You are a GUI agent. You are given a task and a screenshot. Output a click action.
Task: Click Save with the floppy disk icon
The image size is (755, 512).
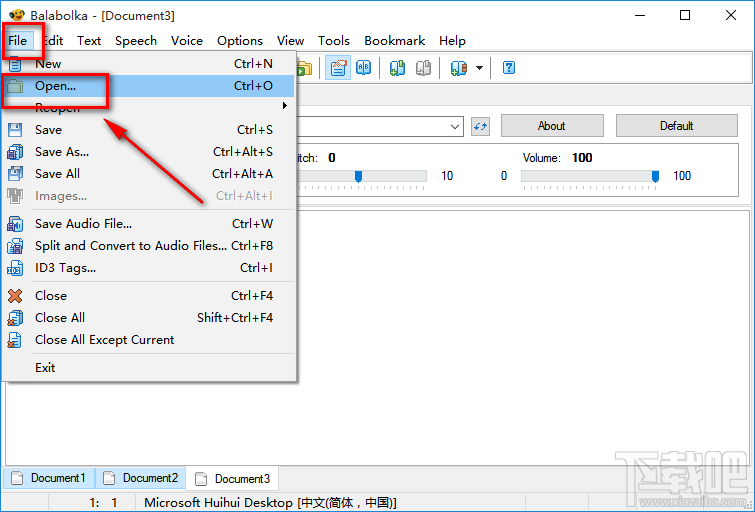coord(149,130)
